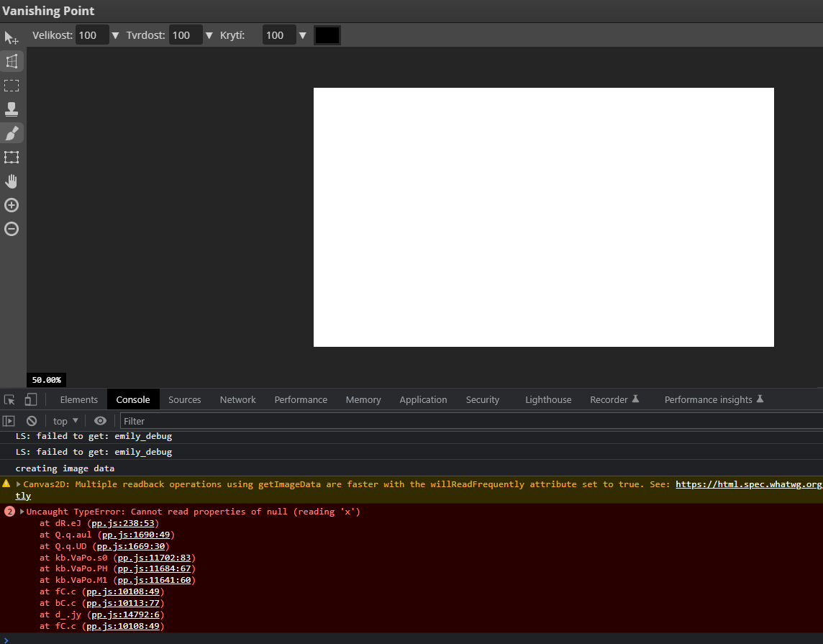Image resolution: width=823 pixels, height=644 pixels.
Task: Choose the Transform tool
Action: [11, 157]
